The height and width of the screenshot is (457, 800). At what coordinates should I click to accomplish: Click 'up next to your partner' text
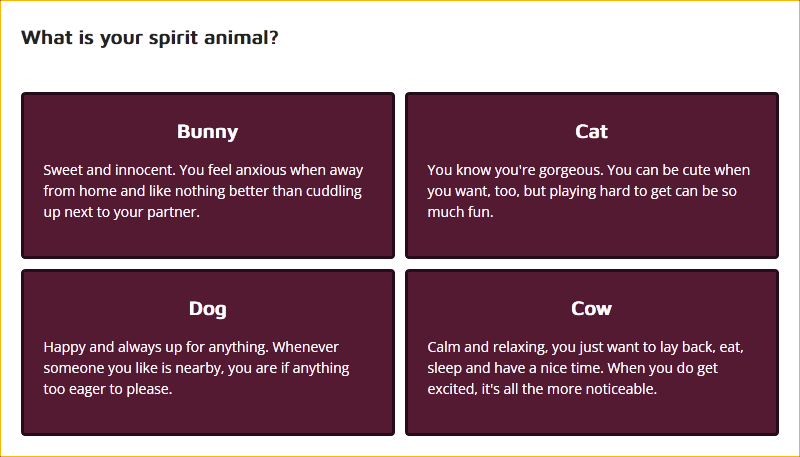pos(121,212)
